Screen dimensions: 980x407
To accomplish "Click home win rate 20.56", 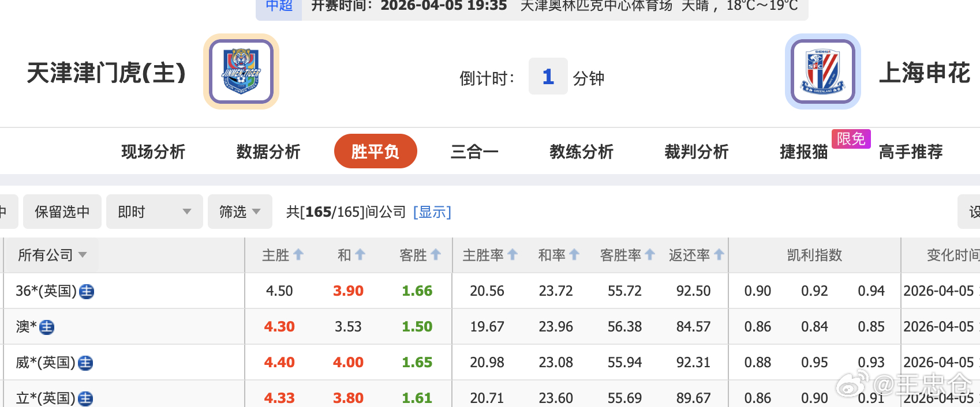I will coord(487,291).
